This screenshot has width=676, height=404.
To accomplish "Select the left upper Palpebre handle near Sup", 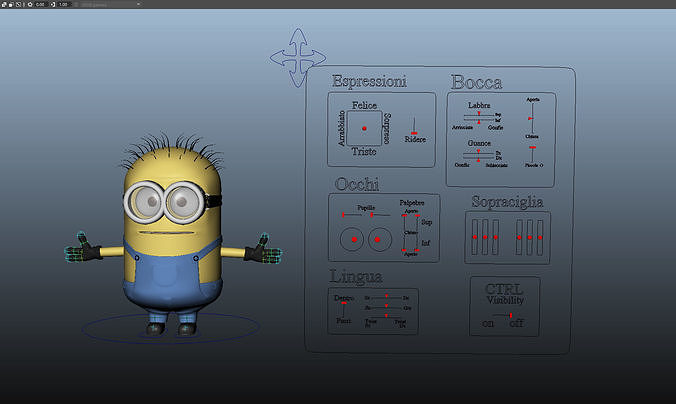I will (404, 215).
